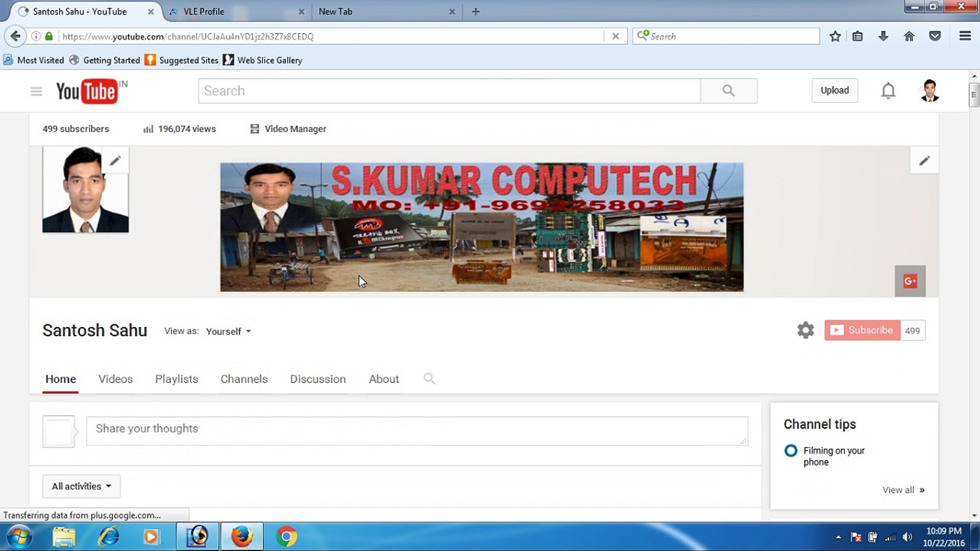This screenshot has height=551, width=980.
Task: Open channel settings gear icon
Action: click(x=805, y=330)
